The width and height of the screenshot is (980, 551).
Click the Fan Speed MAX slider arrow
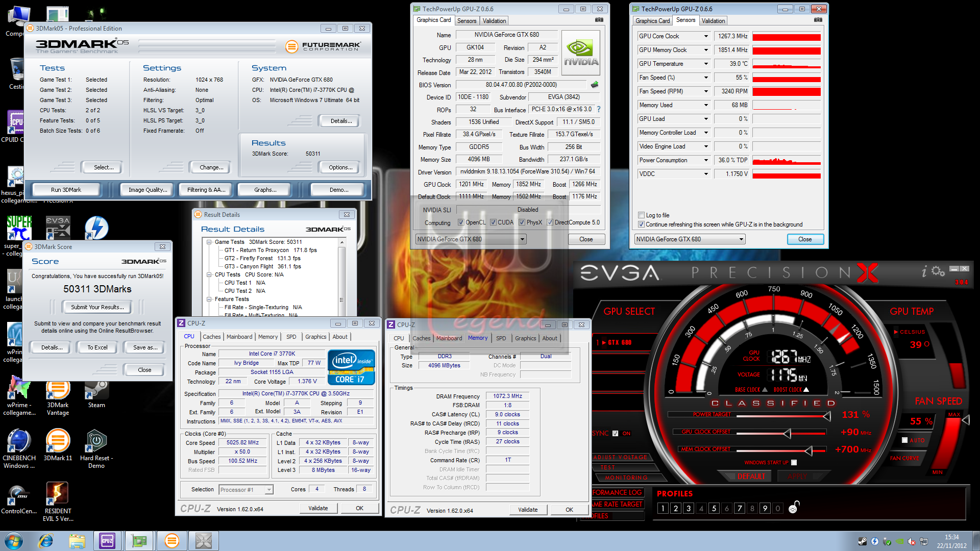tap(965, 420)
